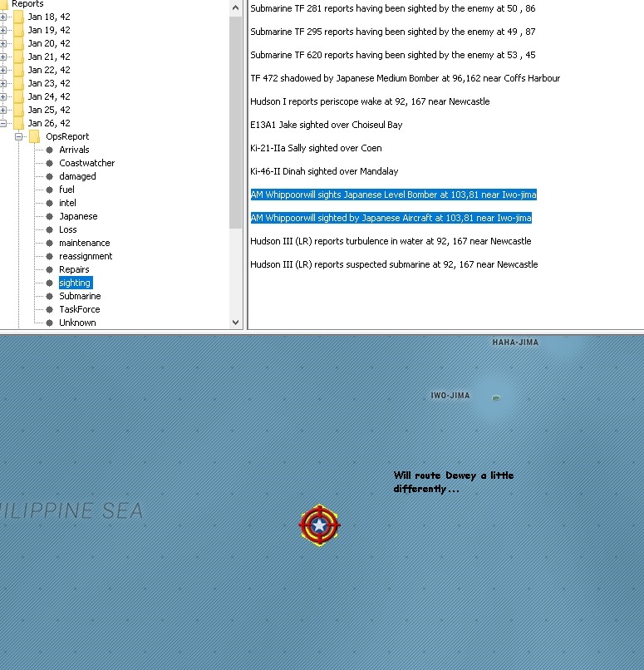Open the TaskForce report

(x=80, y=309)
